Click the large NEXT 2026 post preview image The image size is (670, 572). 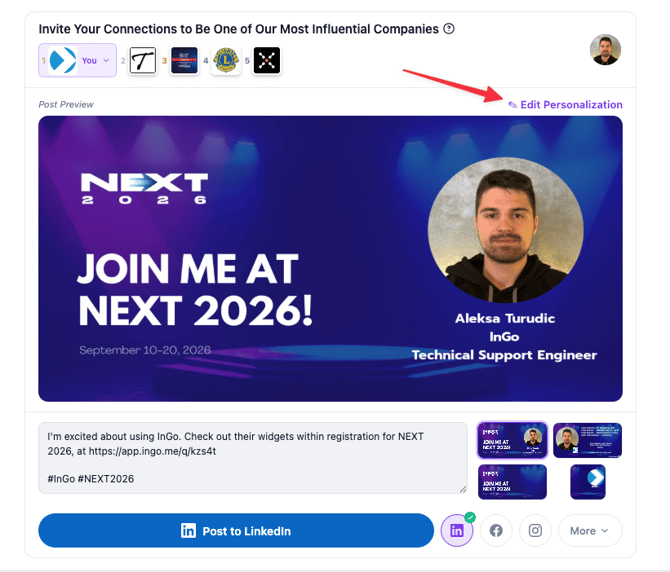[x=330, y=258]
